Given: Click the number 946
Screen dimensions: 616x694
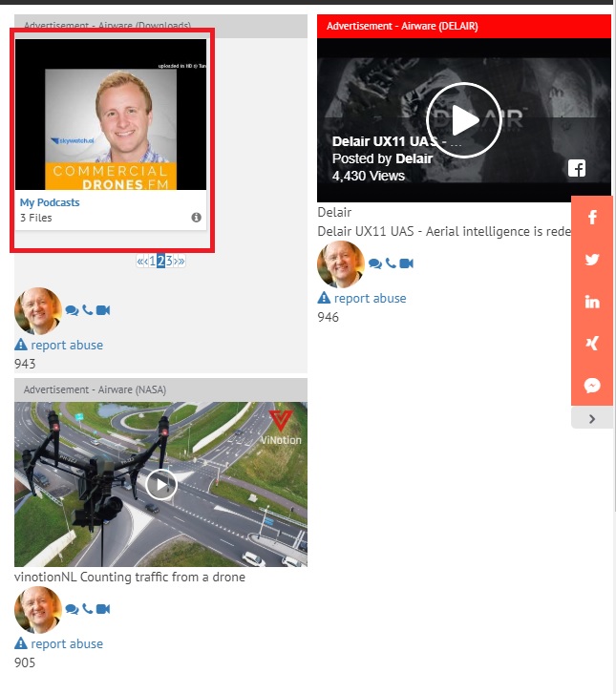Looking at the screenshot, I should coord(328,317).
